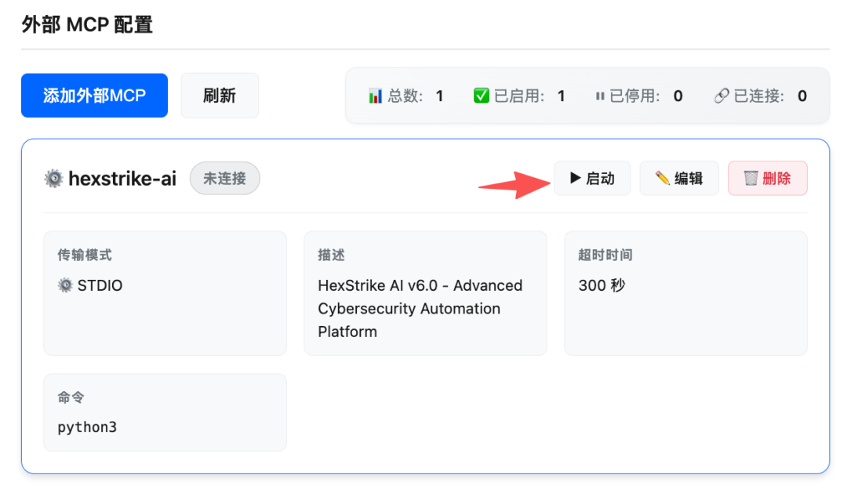Click the chain link icon by 已连接
The height and width of the screenshot is (504, 847).
(722, 96)
